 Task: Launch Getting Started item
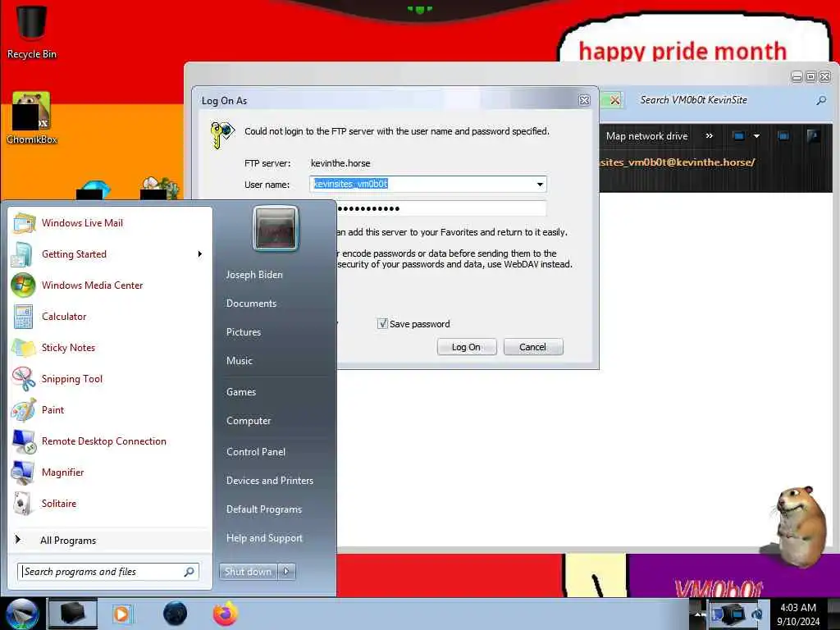click(110, 254)
